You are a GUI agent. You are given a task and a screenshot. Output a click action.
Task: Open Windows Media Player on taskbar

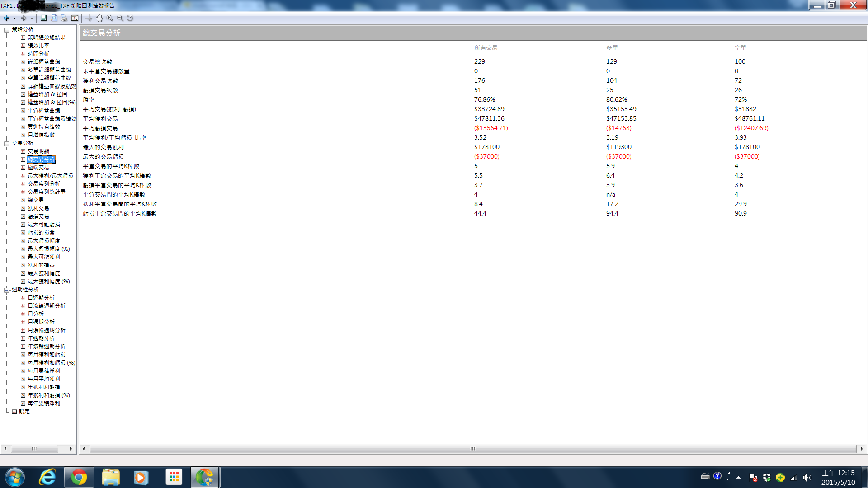point(141,477)
